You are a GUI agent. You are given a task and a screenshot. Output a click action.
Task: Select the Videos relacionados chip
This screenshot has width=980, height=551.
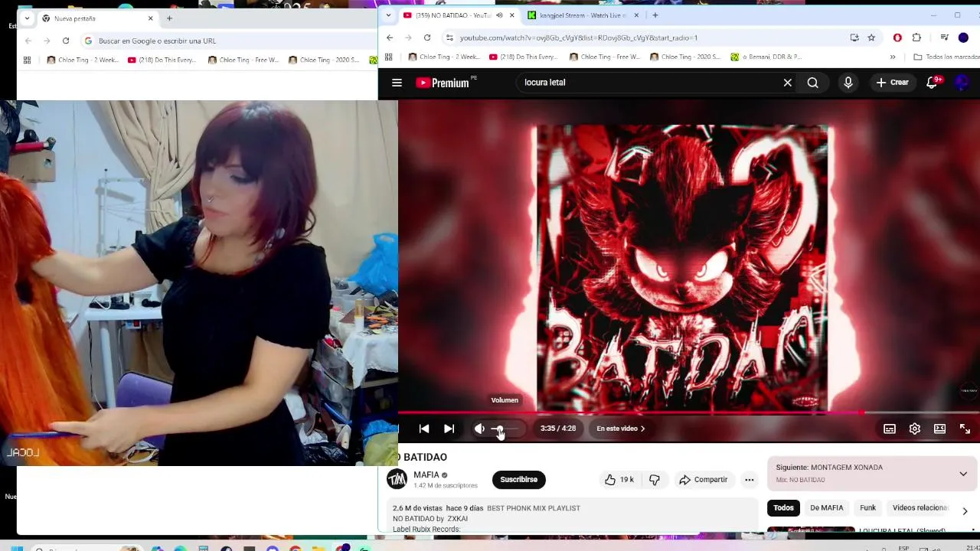click(x=920, y=507)
